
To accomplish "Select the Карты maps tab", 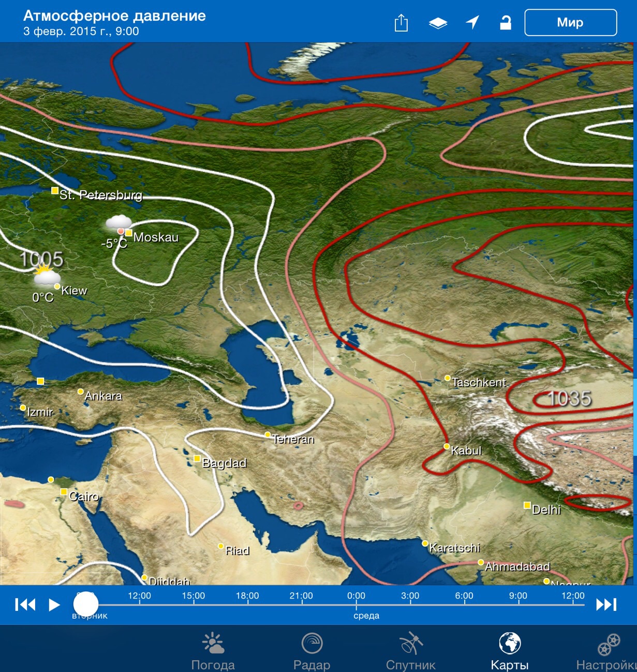I will coord(510,651).
